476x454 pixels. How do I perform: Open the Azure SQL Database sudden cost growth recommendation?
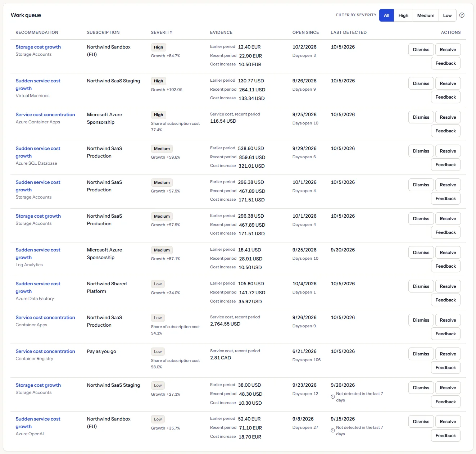tap(38, 152)
